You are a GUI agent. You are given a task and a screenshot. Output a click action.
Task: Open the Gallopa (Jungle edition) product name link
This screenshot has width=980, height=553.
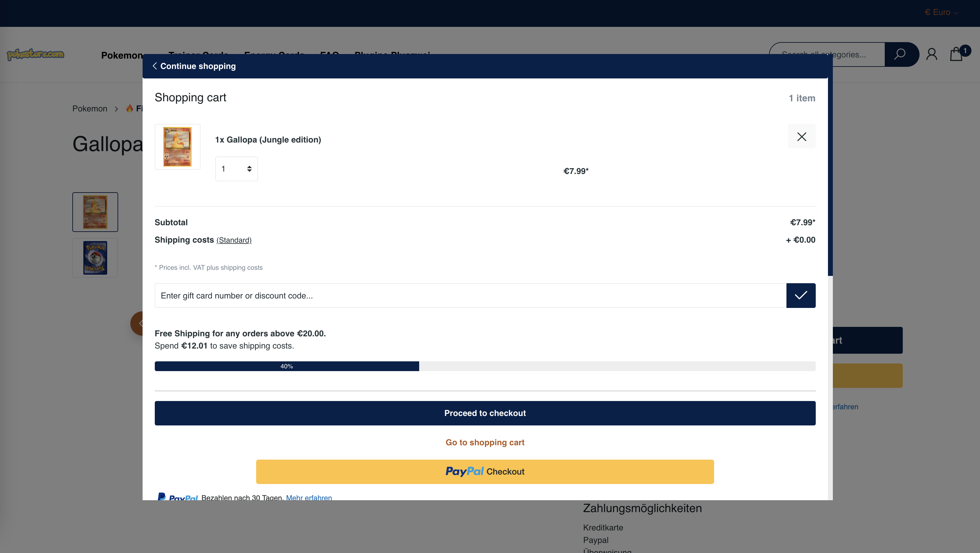(x=268, y=139)
